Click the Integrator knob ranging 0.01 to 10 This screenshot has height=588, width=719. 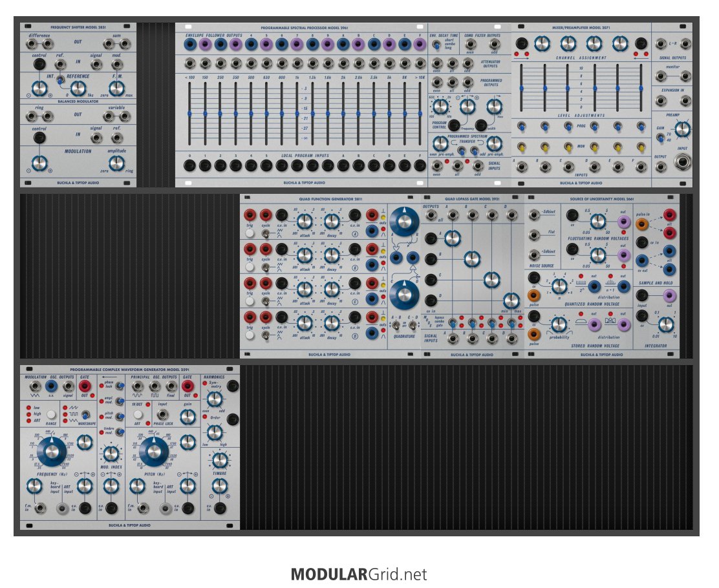pos(665,325)
